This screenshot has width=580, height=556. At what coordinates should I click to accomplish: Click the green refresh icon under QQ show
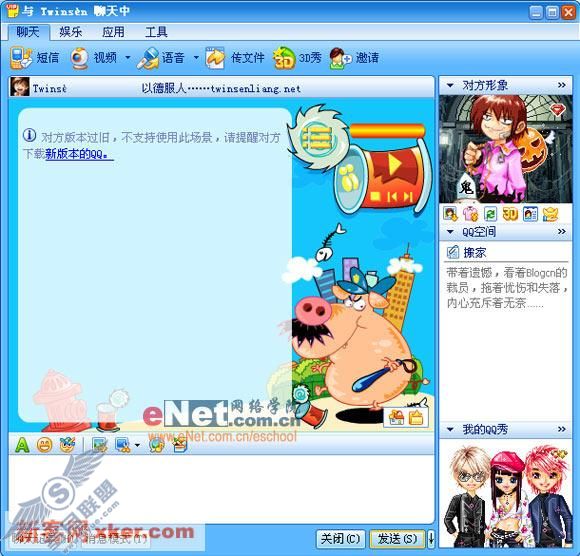click(x=490, y=214)
